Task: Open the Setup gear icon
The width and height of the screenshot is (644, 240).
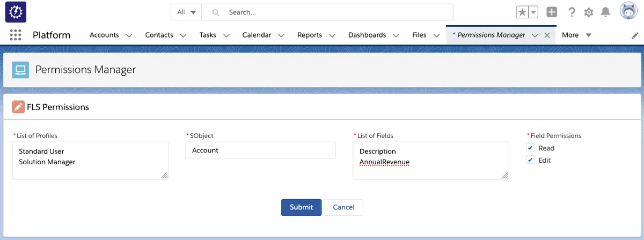Action: 589,12
